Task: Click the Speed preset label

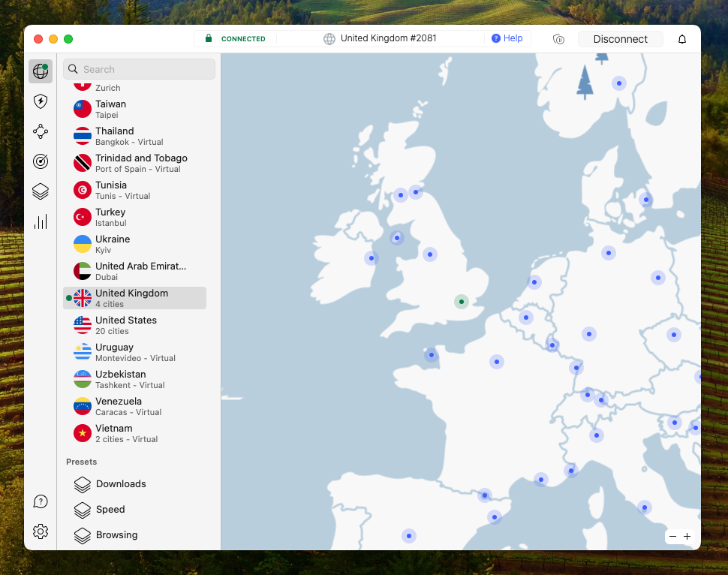Action: (x=110, y=510)
